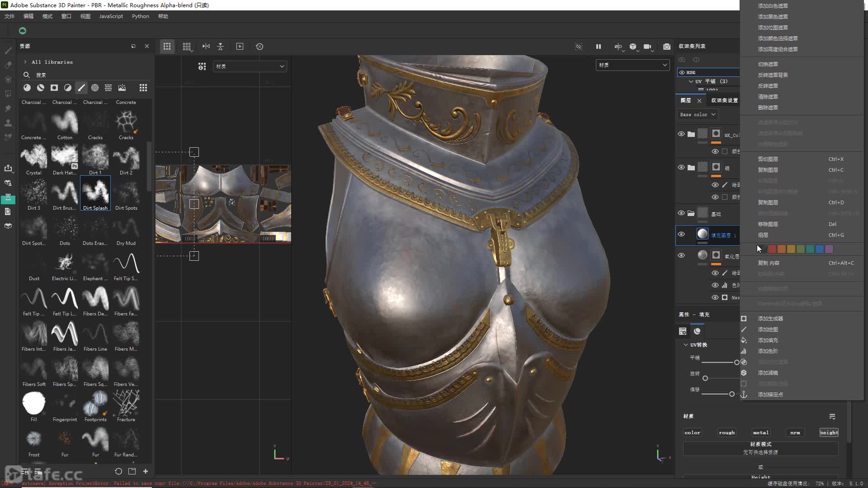Screen dimensions: 868x488
Task: Toggle the color channel button
Action: [x=692, y=433]
